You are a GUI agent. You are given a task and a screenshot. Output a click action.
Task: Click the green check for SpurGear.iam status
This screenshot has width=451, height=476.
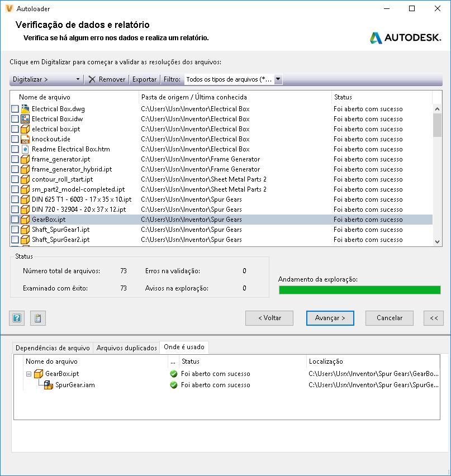tap(174, 385)
